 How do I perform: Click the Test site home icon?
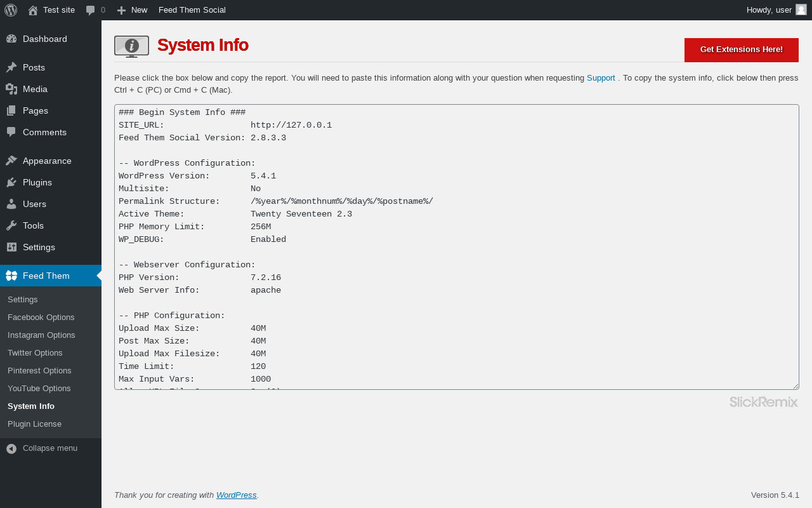pyautogui.click(x=33, y=10)
